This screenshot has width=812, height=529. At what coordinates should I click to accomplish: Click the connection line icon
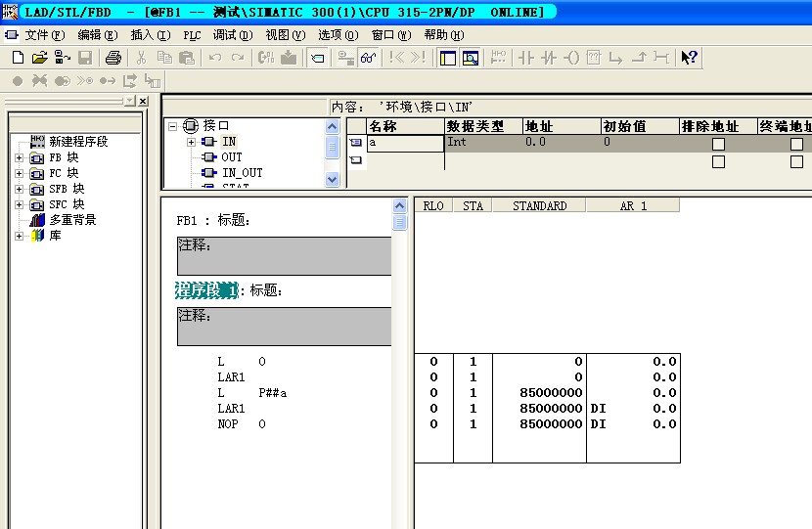click(661, 58)
